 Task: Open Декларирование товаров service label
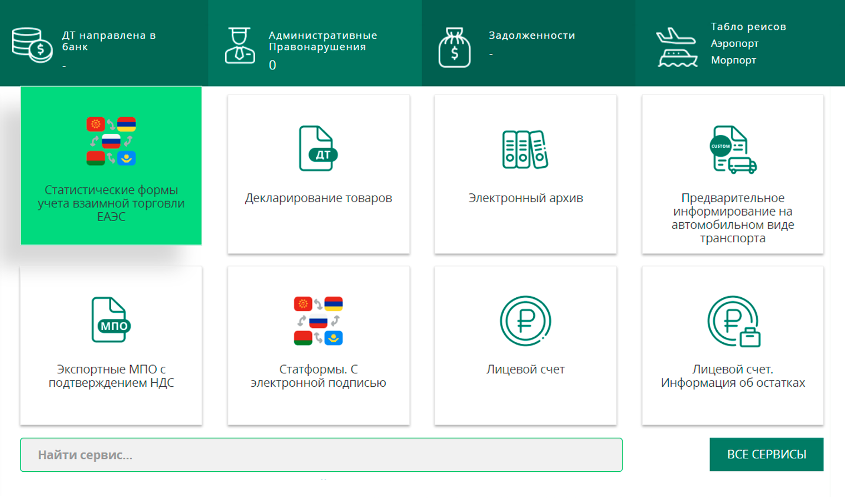[x=318, y=198]
